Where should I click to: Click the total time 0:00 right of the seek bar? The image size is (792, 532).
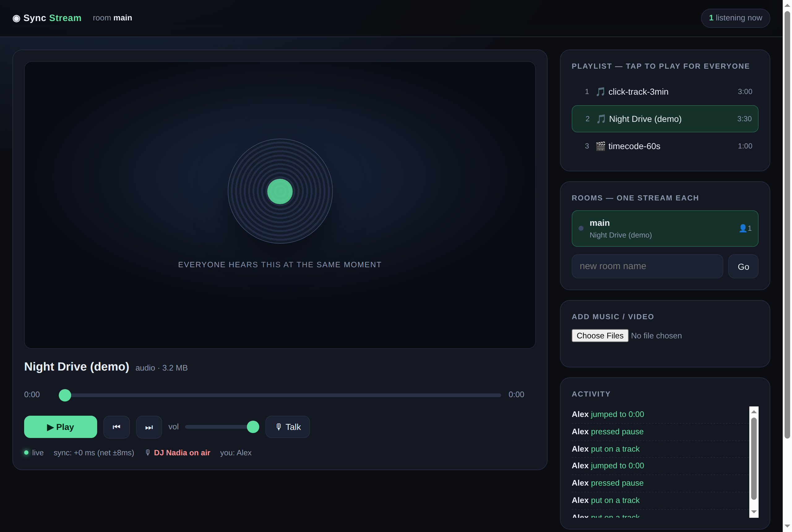(516, 395)
